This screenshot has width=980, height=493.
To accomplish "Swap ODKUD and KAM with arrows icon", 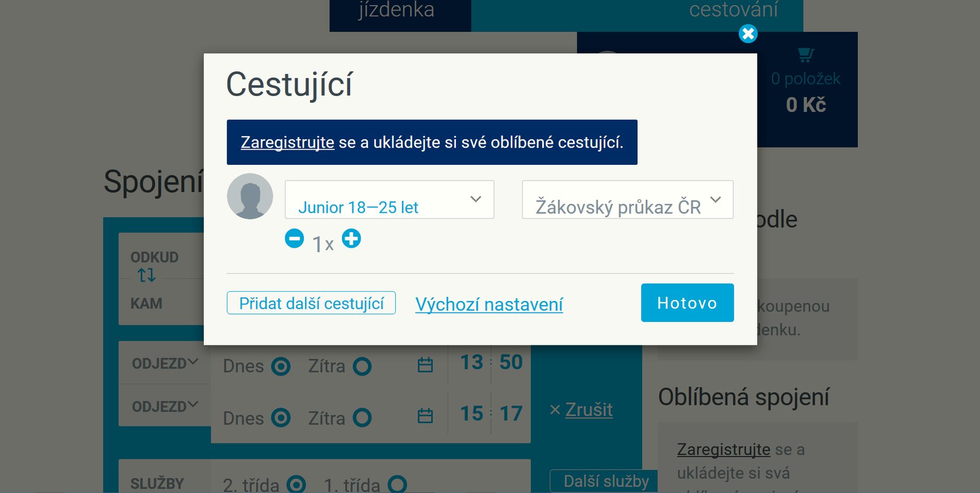I will [x=146, y=275].
